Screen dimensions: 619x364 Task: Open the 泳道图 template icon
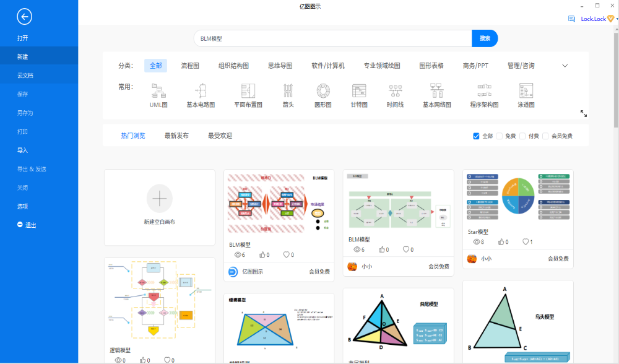point(526,91)
